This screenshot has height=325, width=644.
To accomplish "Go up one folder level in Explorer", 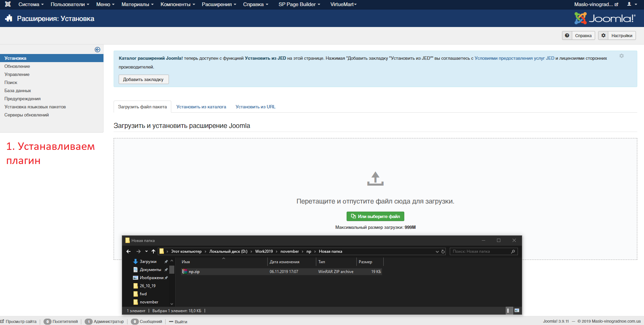I will (153, 251).
